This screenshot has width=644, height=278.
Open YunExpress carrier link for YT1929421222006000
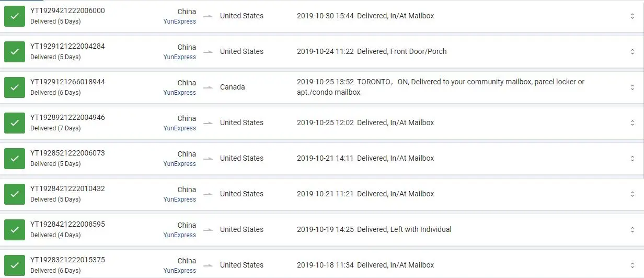(x=179, y=21)
